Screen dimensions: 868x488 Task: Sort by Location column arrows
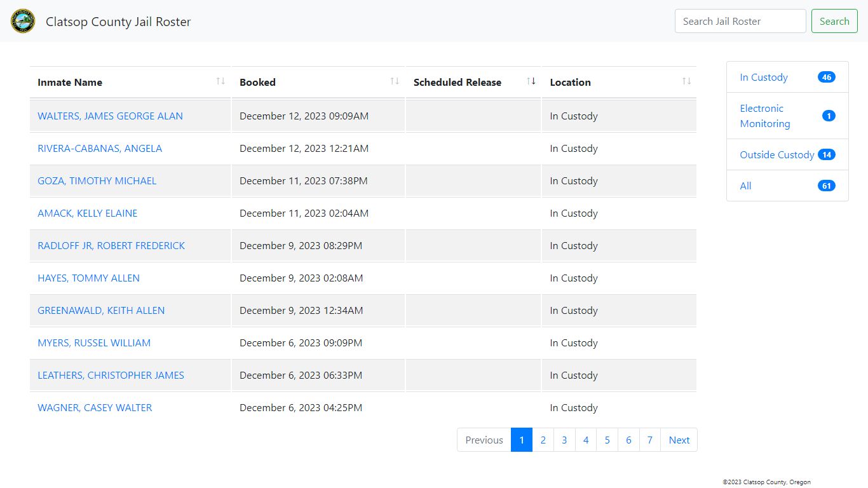[686, 81]
